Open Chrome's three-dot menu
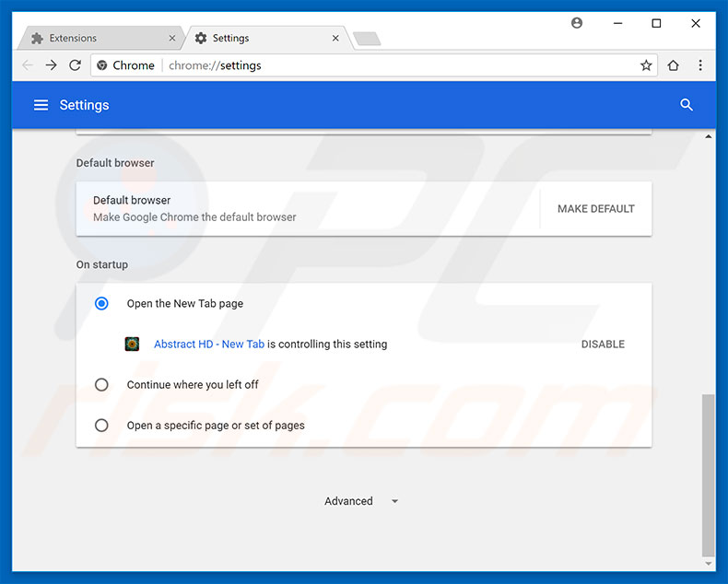 click(x=700, y=65)
